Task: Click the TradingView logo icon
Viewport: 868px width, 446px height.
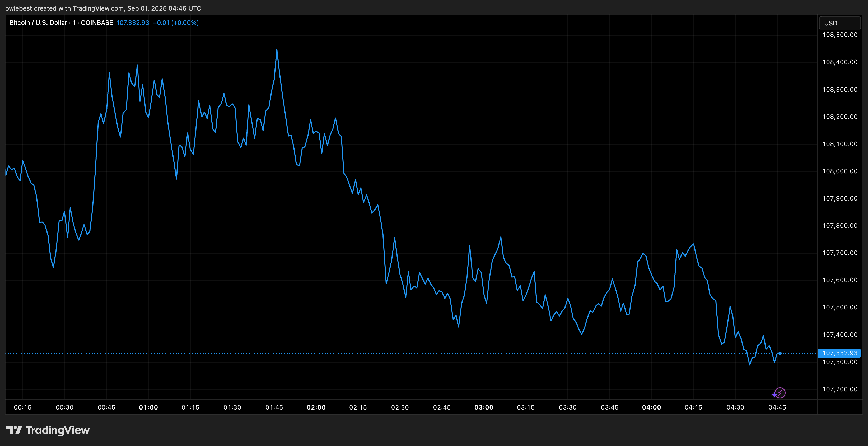Action: pyautogui.click(x=14, y=430)
